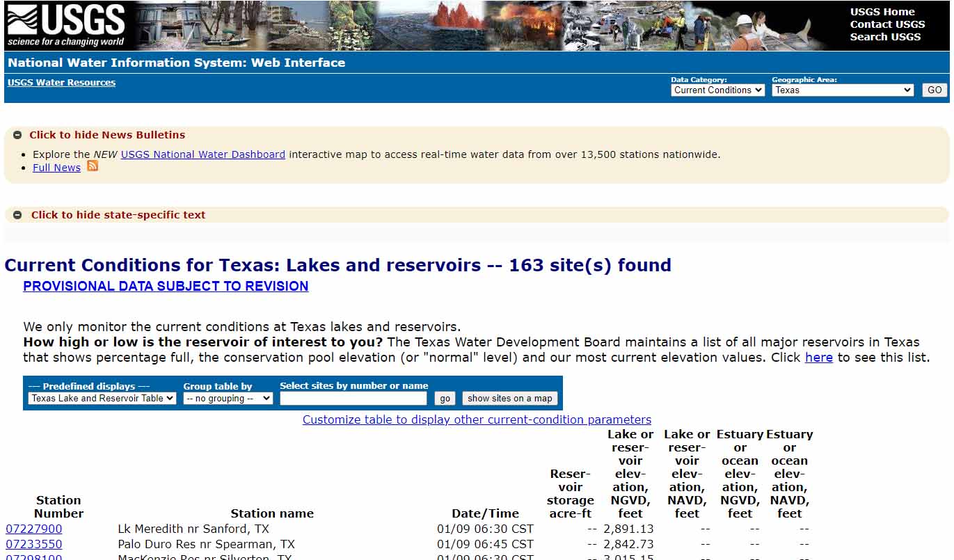This screenshot has width=954, height=560.
Task: Open the USGS National Water Dashboard link
Action: [x=203, y=154]
